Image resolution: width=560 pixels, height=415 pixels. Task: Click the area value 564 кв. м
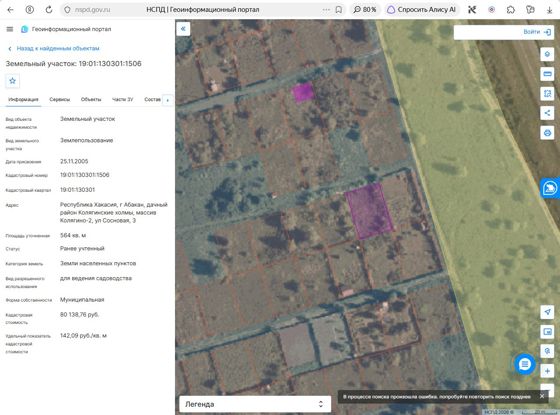[73, 235]
